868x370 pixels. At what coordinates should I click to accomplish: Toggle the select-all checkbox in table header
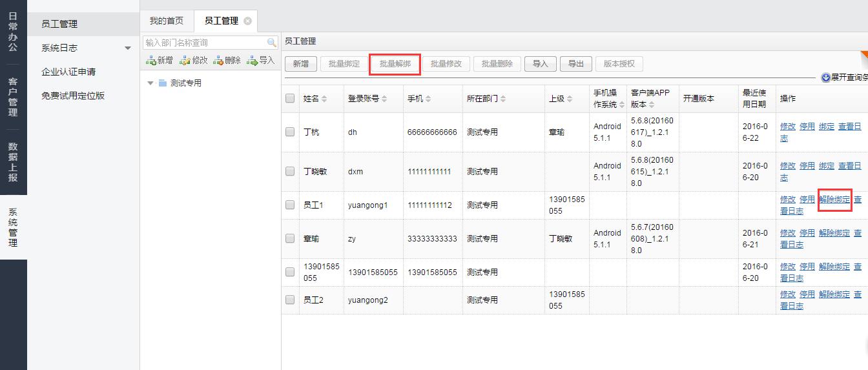coord(290,99)
